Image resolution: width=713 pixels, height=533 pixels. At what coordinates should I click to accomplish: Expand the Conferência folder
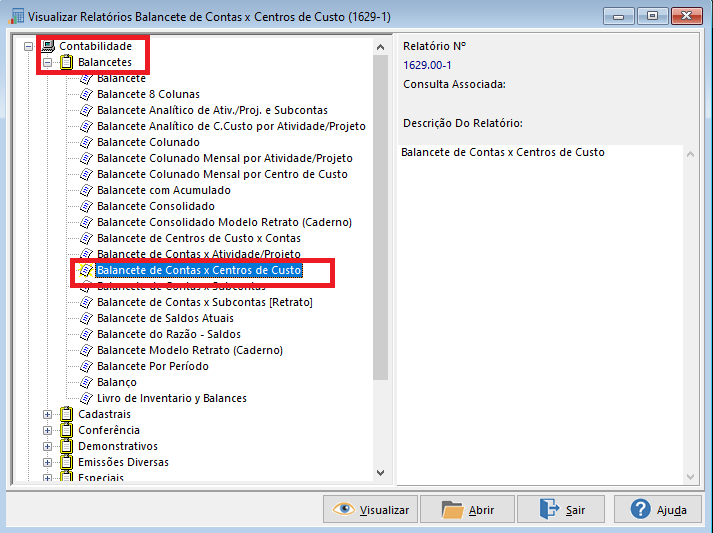47,430
